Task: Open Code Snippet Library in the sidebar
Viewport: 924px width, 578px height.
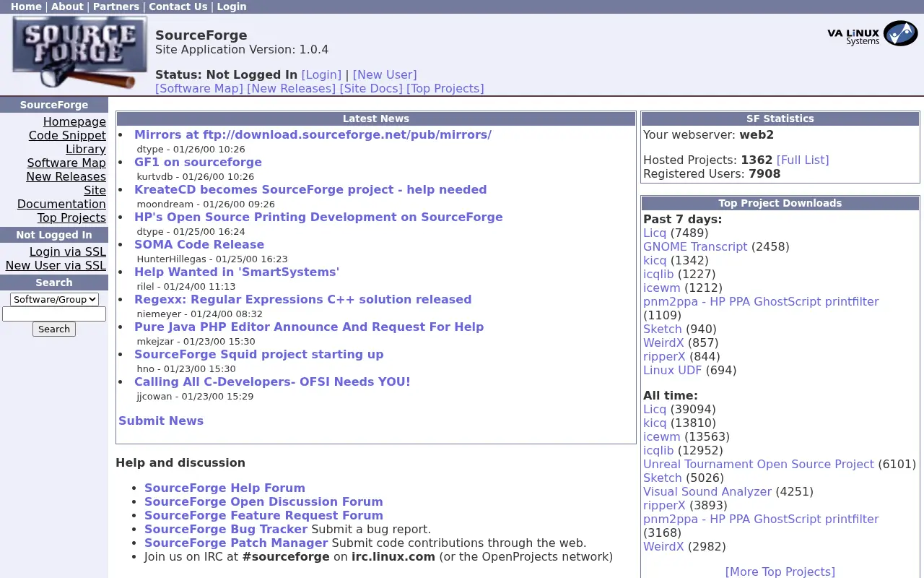Action: [x=67, y=142]
